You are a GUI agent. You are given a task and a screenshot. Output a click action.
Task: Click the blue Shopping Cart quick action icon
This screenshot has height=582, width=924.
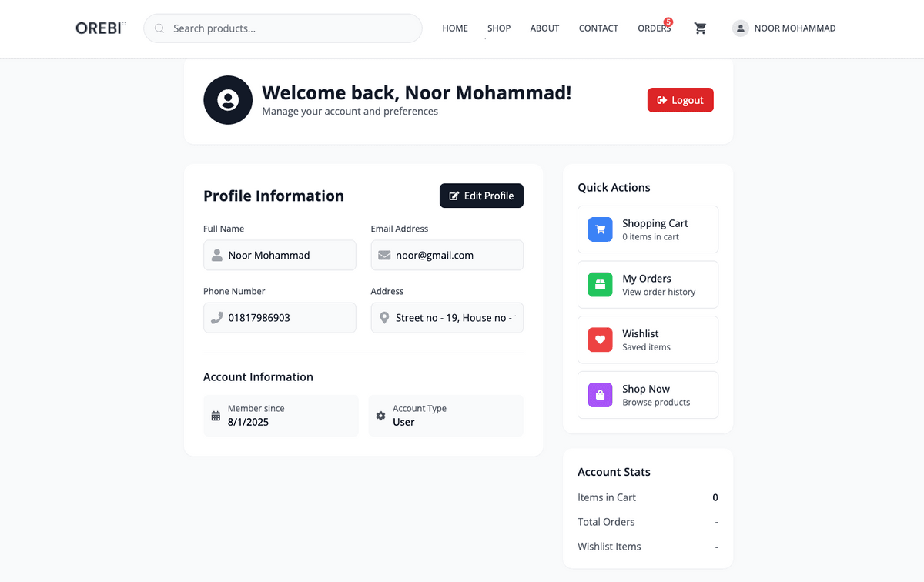pyautogui.click(x=601, y=229)
